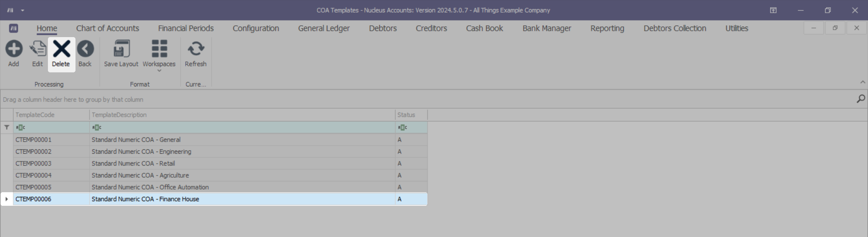Open the Cash Book tab
The height and width of the screenshot is (237, 868).
click(x=485, y=28)
